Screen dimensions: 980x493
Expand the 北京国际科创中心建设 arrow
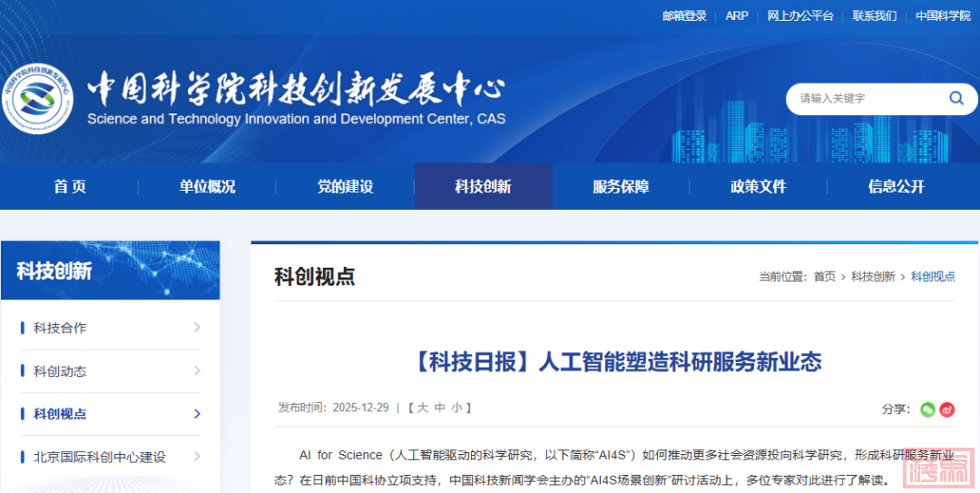pos(197,457)
